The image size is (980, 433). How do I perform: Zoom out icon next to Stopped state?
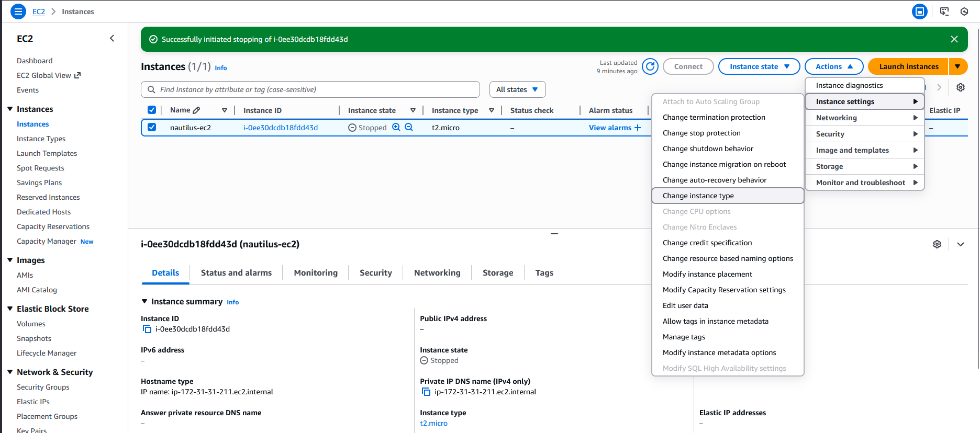(x=409, y=127)
